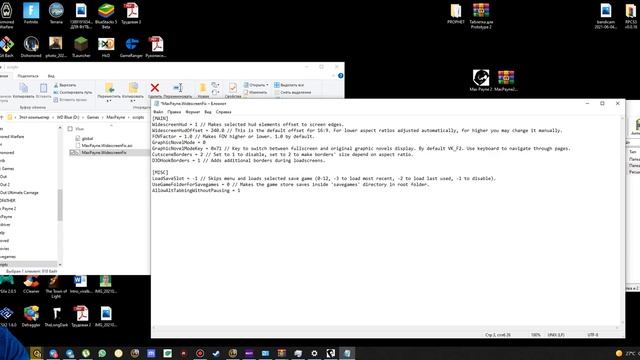The height and width of the screenshot is (360, 640).
Task: Open MaxPayne2 WinRAR archive on desktop
Action: click(x=506, y=80)
